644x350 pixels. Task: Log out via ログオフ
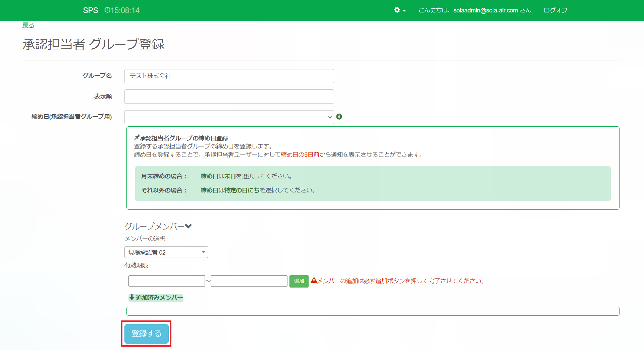pos(555,10)
